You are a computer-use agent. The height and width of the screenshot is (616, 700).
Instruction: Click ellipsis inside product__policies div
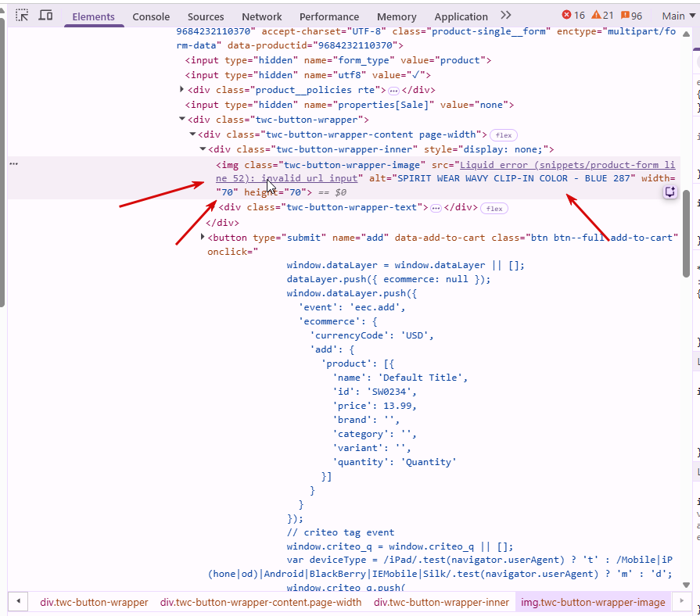click(x=393, y=91)
